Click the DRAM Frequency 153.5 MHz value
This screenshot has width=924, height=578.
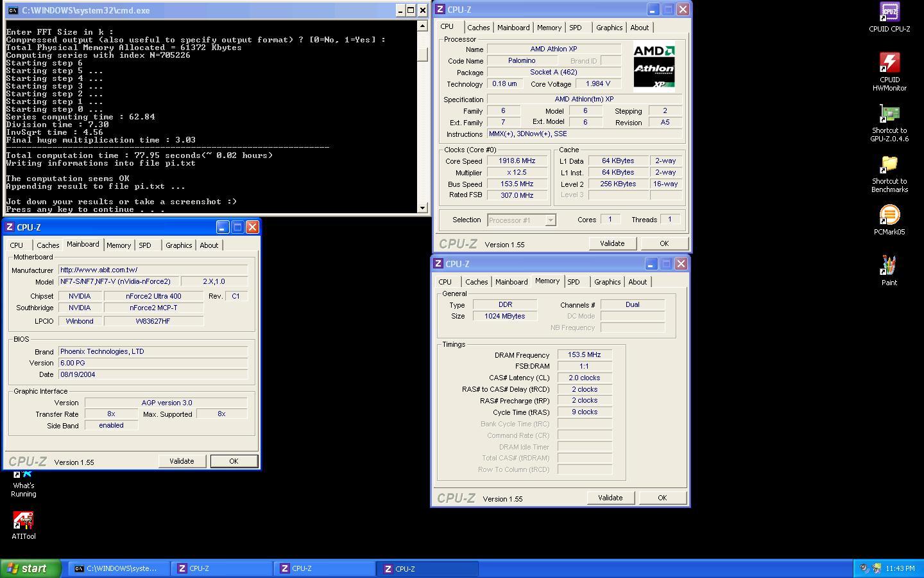[x=584, y=355]
